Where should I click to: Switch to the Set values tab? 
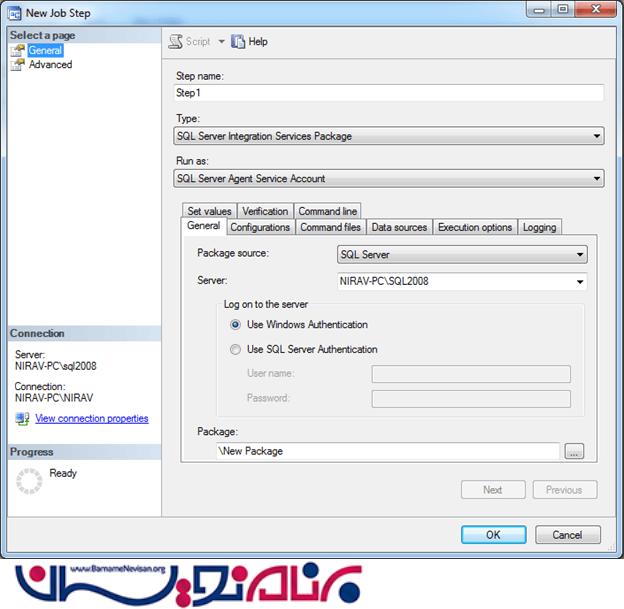coord(209,211)
